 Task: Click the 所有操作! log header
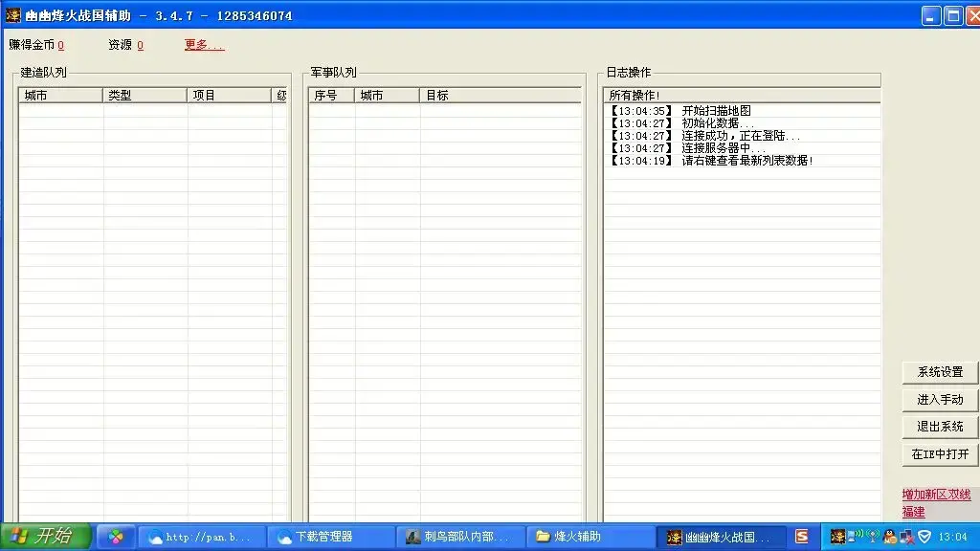pyautogui.click(x=742, y=95)
